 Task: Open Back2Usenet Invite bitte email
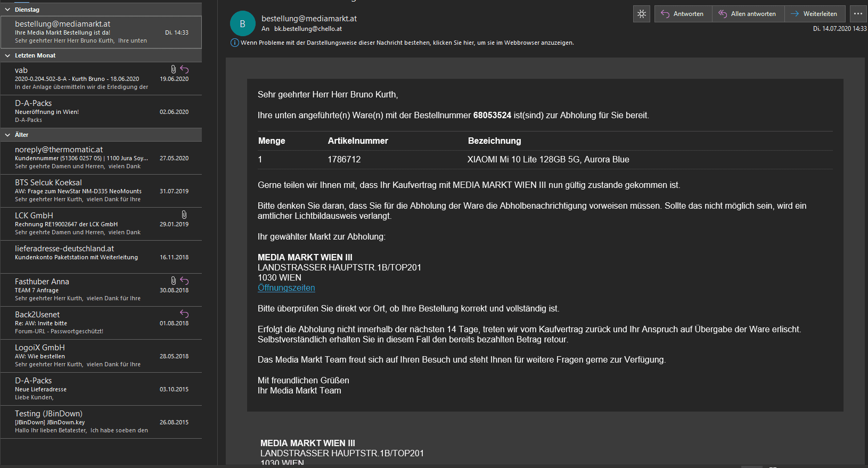click(101, 323)
